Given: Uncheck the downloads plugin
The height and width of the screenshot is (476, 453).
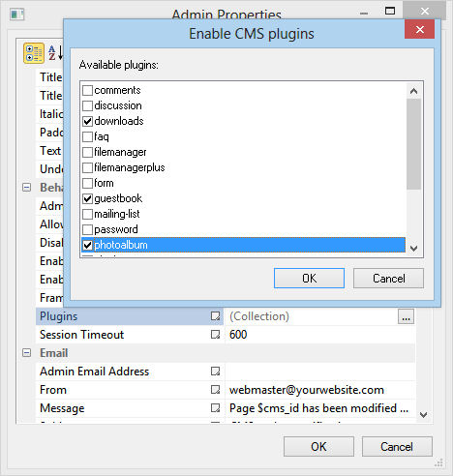Looking at the screenshot, I should (x=87, y=121).
